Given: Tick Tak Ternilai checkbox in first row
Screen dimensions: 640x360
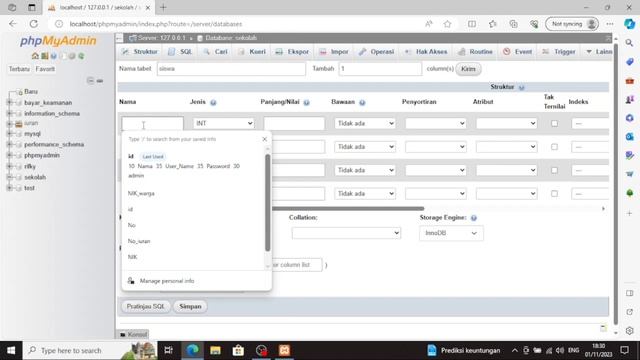Looking at the screenshot, I should 554,123.
